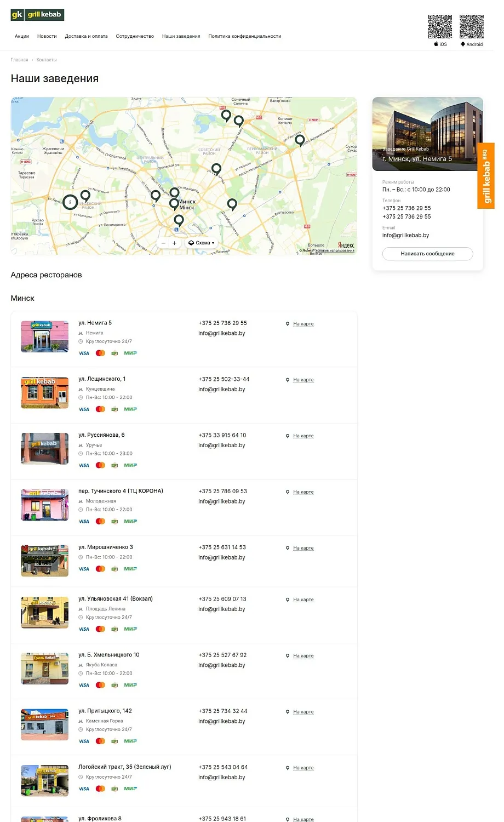Click the orange grill kebab BBQ side tab
The width and height of the screenshot is (504, 822).
485,175
